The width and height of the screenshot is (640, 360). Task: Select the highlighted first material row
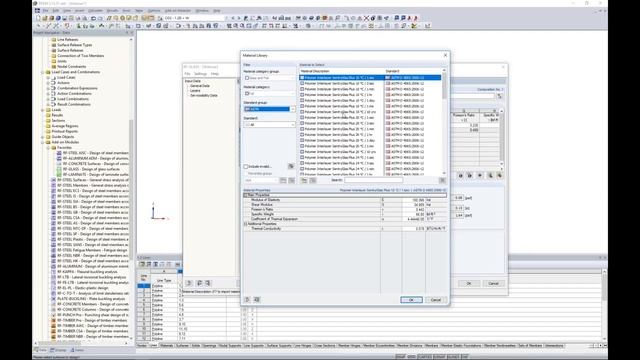click(x=370, y=78)
